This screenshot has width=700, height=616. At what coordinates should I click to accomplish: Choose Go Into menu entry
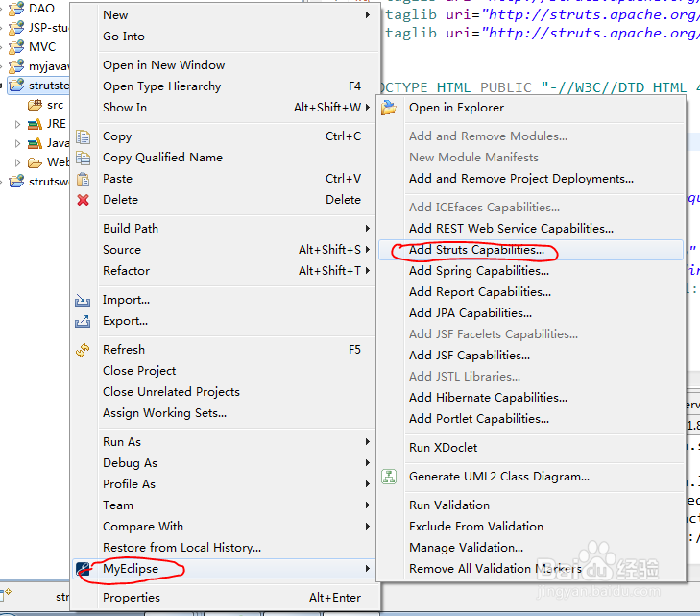(225, 37)
